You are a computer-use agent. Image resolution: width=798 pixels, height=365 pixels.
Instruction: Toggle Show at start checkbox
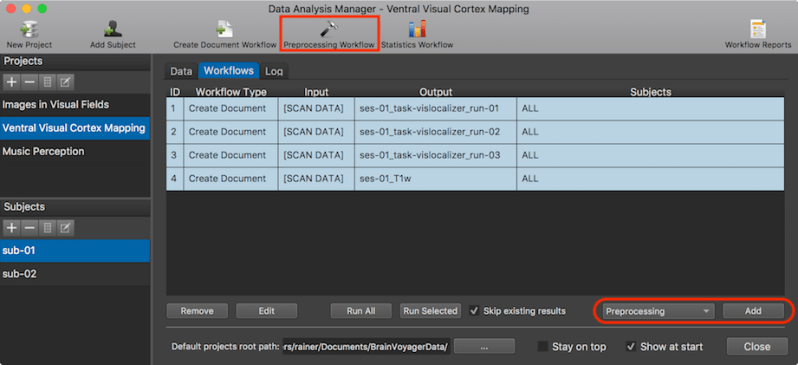pos(631,347)
